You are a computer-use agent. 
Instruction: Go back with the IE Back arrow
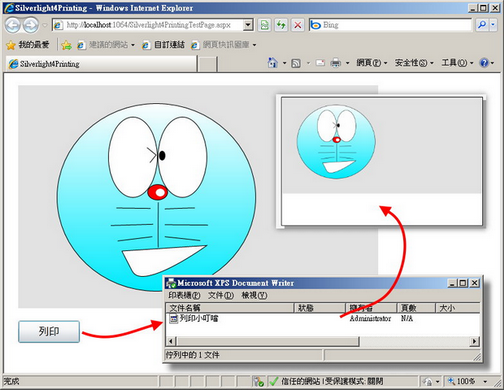pos(13,25)
